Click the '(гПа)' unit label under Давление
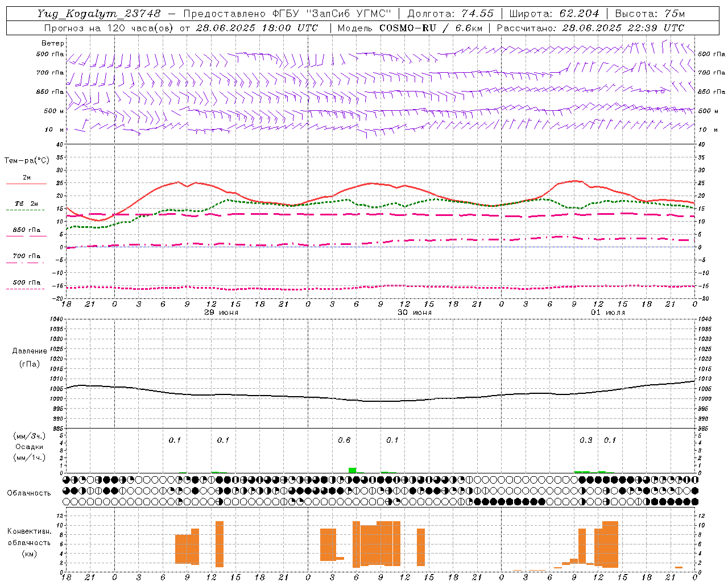Screen dimensions: 728x582 coord(30,364)
